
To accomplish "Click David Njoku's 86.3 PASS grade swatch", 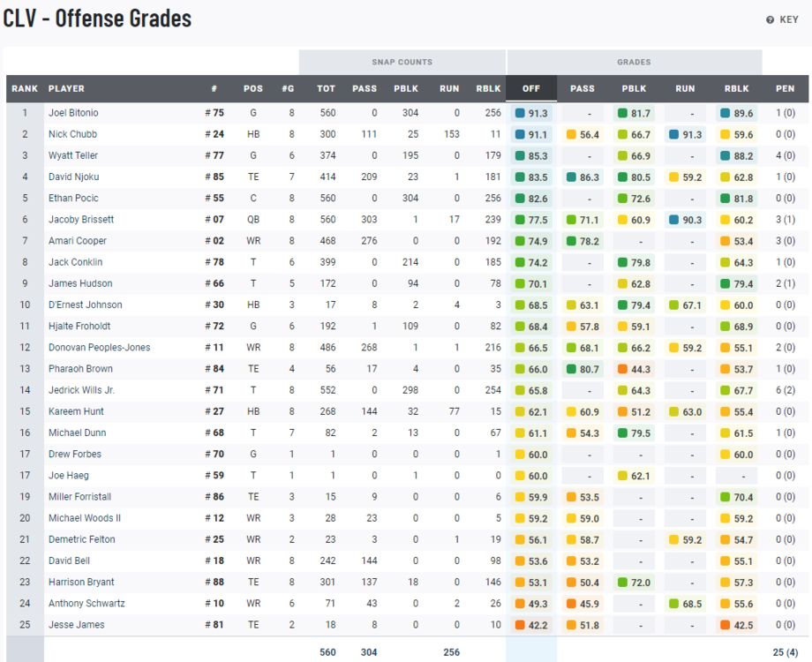I will (571, 177).
